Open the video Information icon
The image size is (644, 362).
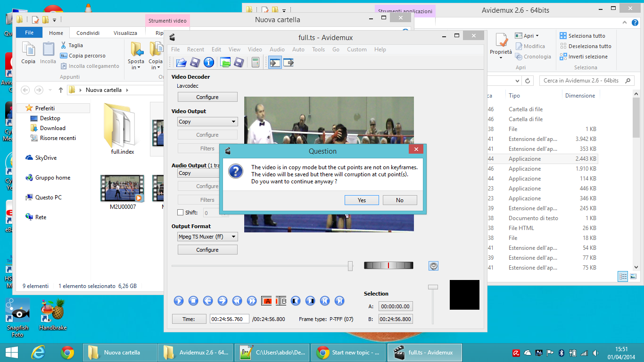click(209, 62)
